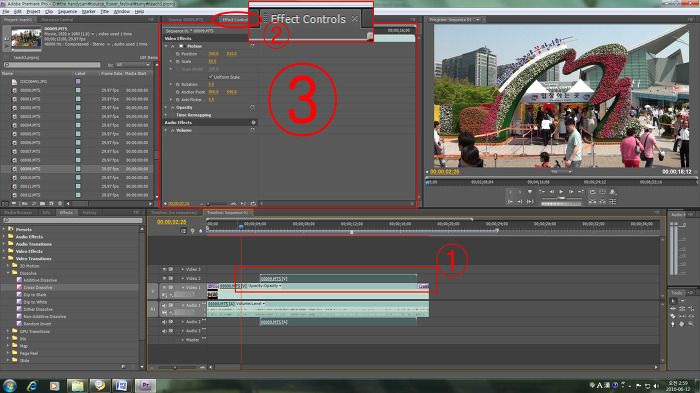The width and height of the screenshot is (700, 393).
Task: Select the Selection tool in Tools panel
Action: pos(674,301)
